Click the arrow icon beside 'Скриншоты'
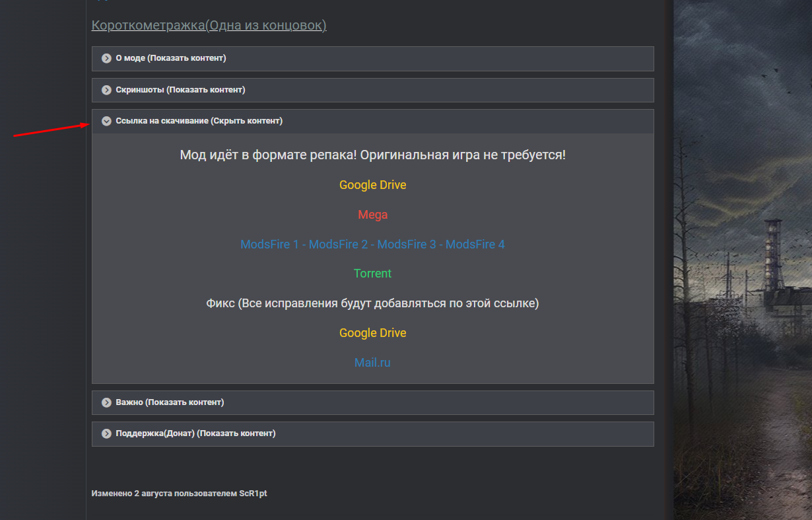 [x=106, y=90]
